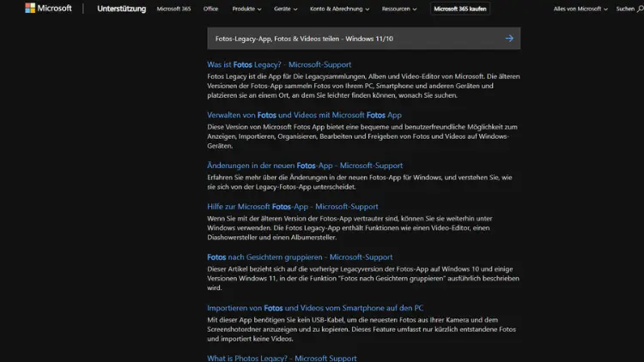
Task: Open 'Was ist Fotos Legacy?' result
Action: click(279, 64)
